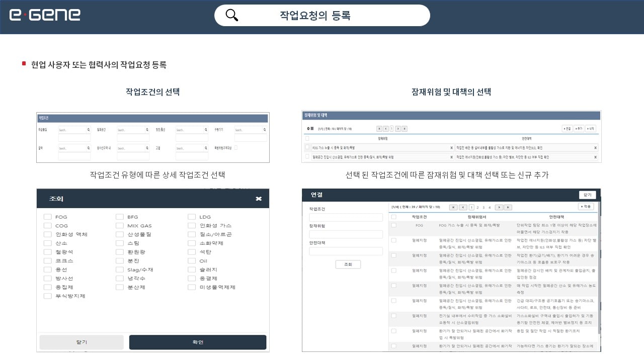The width and height of the screenshot is (644, 362).
Task: Check the FOG checkbox in the 조회 dialog
Action: coord(48,217)
